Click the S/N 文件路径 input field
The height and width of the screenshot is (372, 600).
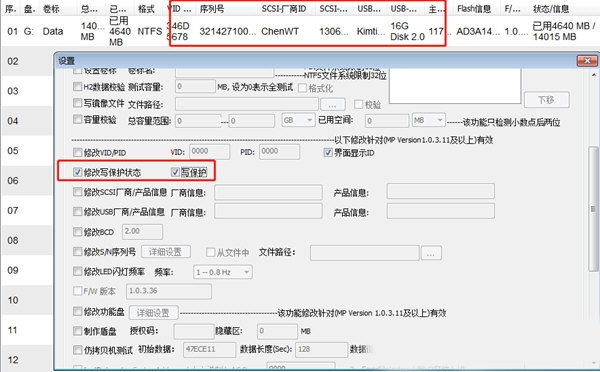coord(364,253)
